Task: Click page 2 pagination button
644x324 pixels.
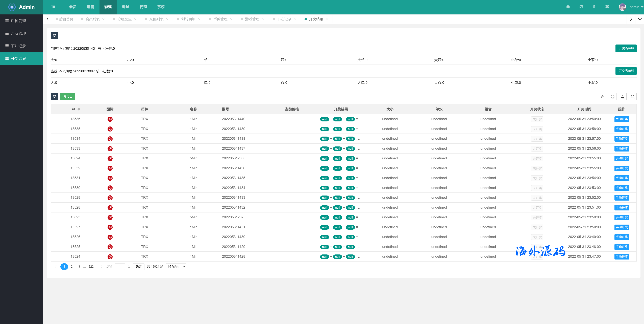Action: (x=72, y=266)
